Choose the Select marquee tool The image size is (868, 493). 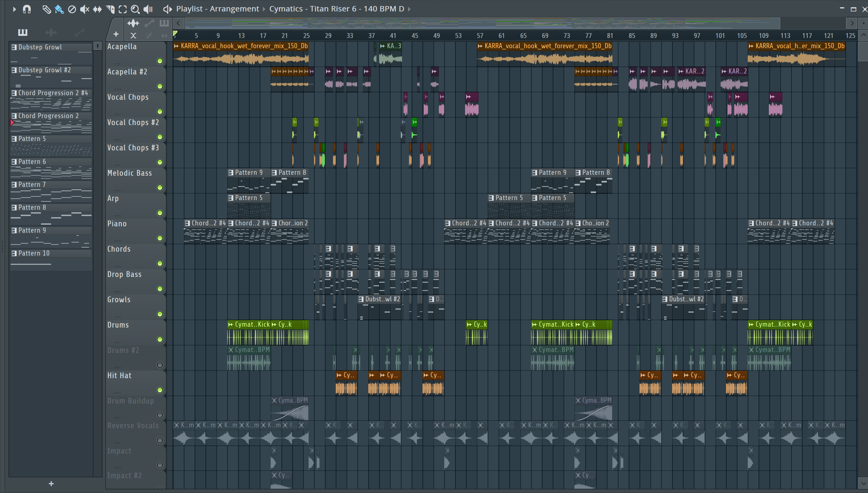(x=123, y=9)
